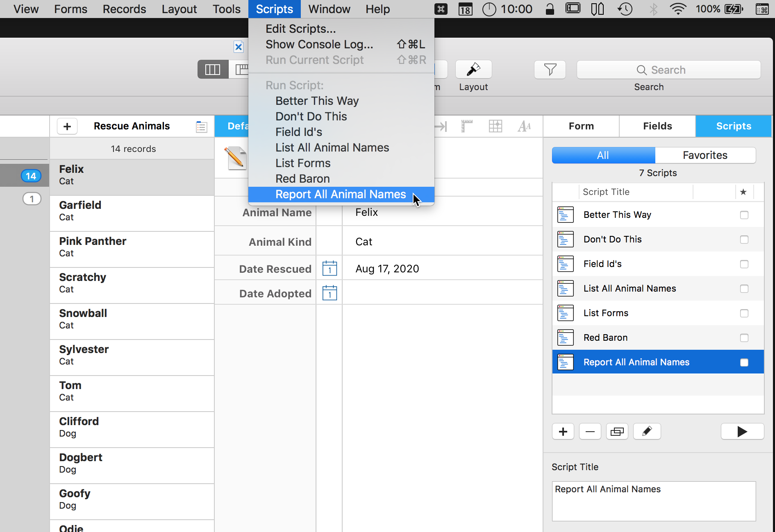The image size is (775, 532).
Task: Click the form list icon beside Rescue Animals
Action: pos(201,127)
